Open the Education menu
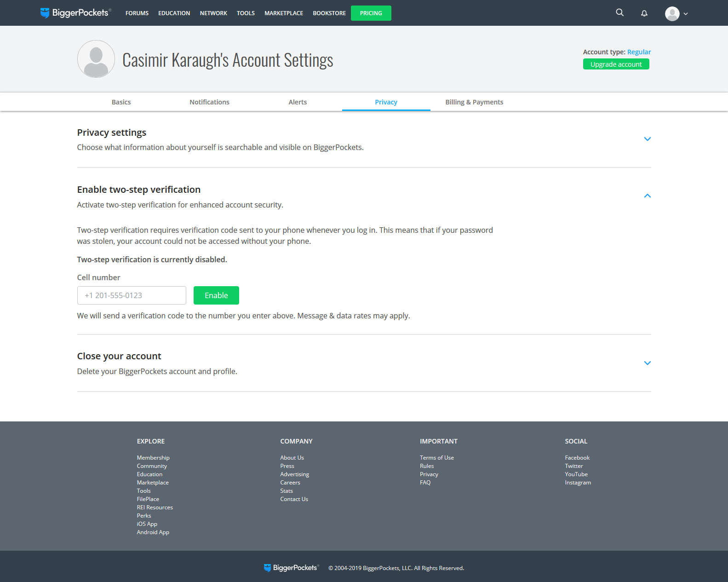This screenshot has height=582, width=728. click(x=174, y=13)
